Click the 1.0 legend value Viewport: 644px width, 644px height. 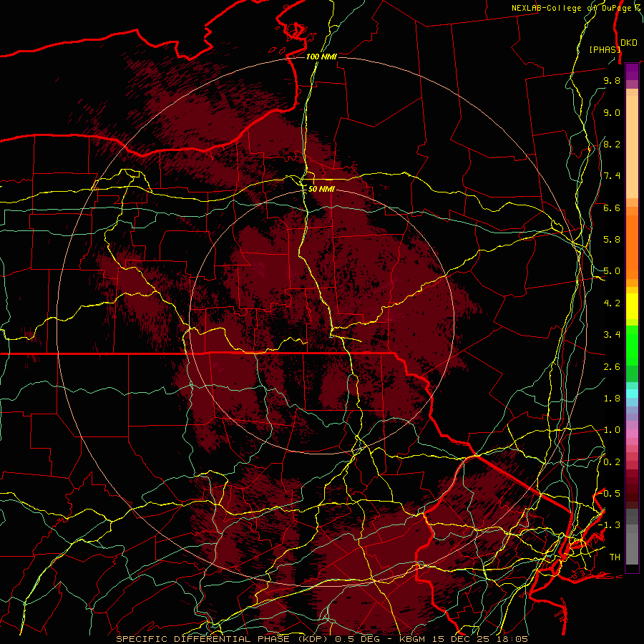tap(612, 430)
